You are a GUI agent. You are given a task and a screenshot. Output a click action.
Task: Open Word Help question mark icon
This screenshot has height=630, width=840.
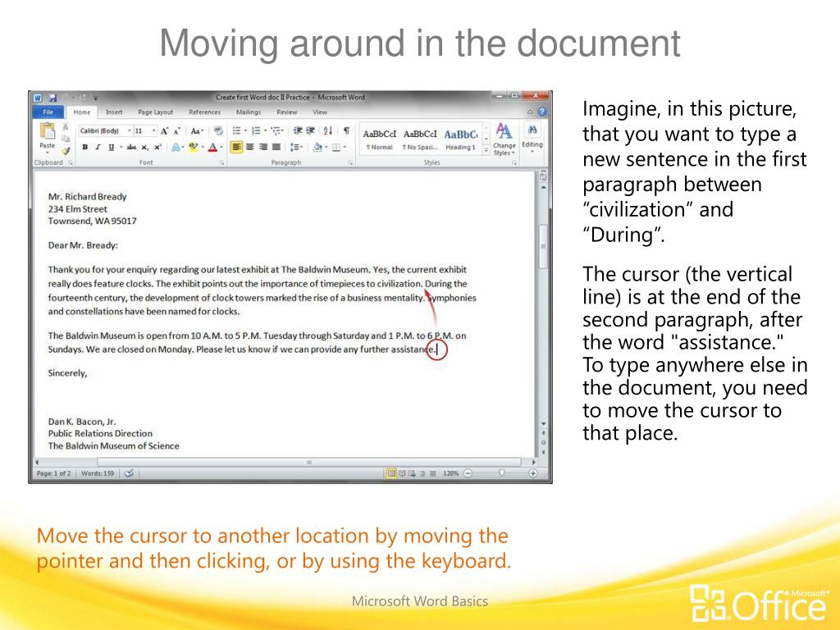click(x=542, y=112)
